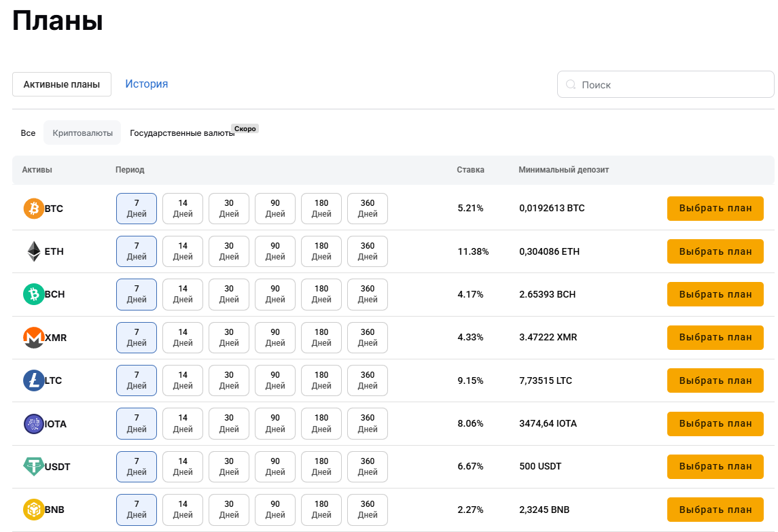Choose 30 Дней period for USDT
Screen dimensions: 778x532
click(229, 467)
